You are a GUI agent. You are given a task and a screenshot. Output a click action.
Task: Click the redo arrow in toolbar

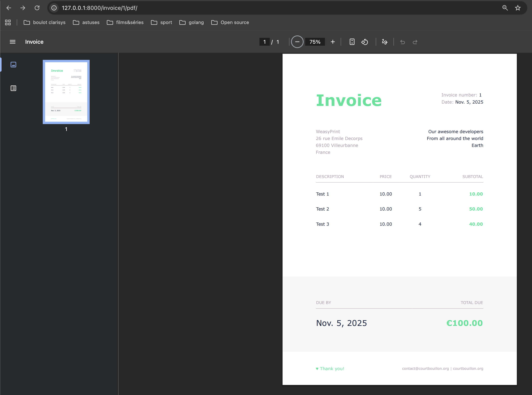[x=415, y=42]
